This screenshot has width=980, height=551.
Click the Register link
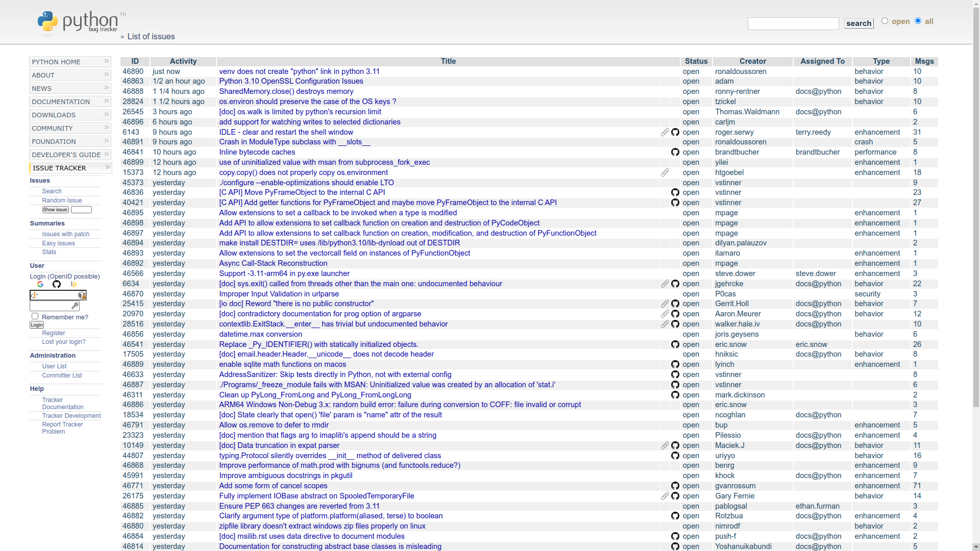point(54,333)
